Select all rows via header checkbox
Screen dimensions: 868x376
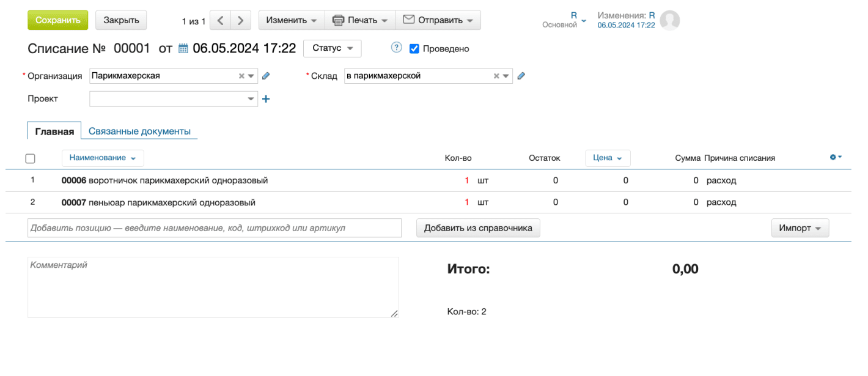coord(31,158)
